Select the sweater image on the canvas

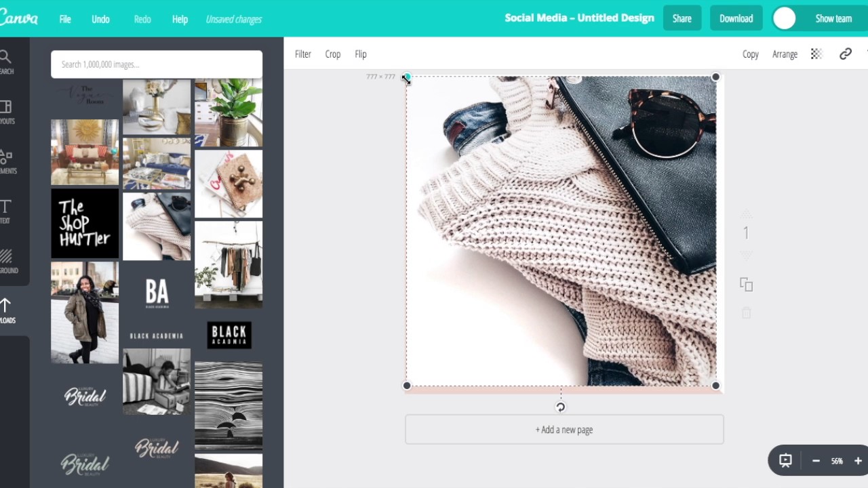tap(561, 232)
